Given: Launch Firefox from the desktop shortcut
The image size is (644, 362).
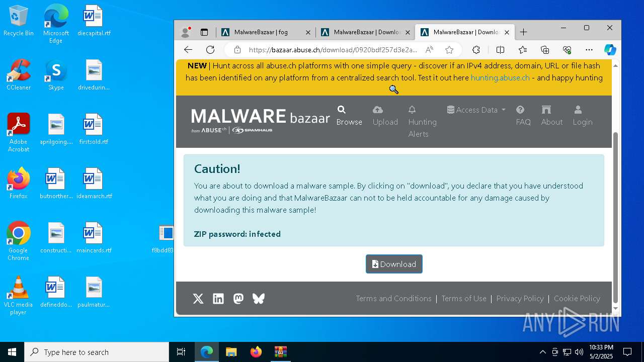Looking at the screenshot, I should click(18, 184).
